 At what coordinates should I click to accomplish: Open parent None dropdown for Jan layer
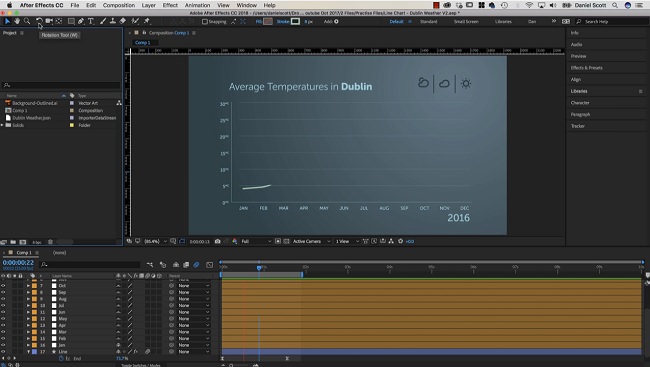coord(194,345)
